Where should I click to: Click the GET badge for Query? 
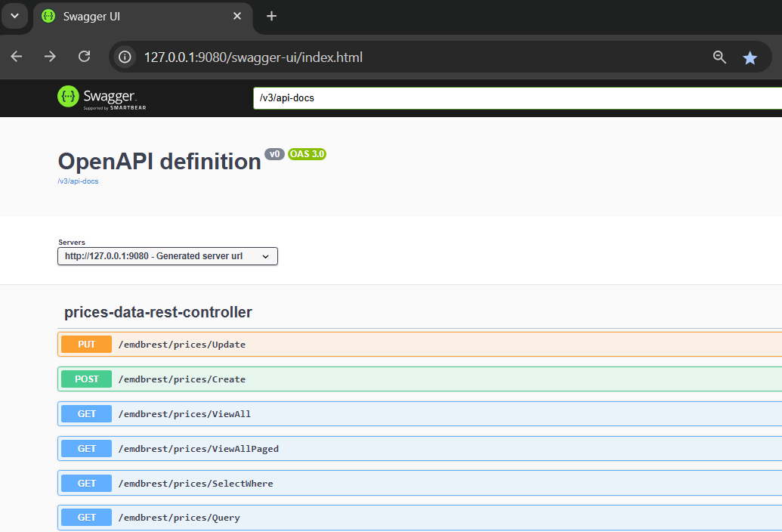[86, 518]
